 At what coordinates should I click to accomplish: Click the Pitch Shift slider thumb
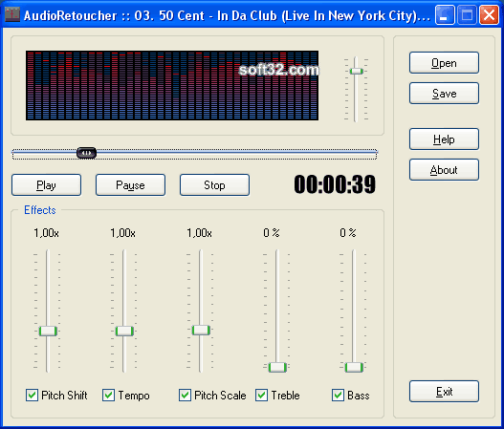tap(48, 331)
